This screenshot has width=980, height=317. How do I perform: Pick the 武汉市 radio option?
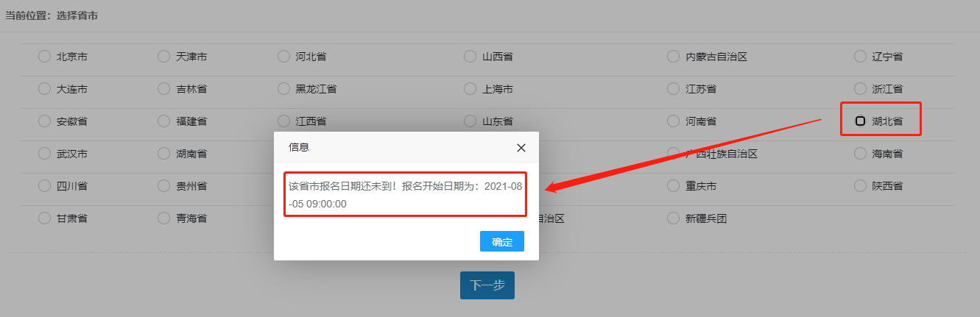[44, 154]
